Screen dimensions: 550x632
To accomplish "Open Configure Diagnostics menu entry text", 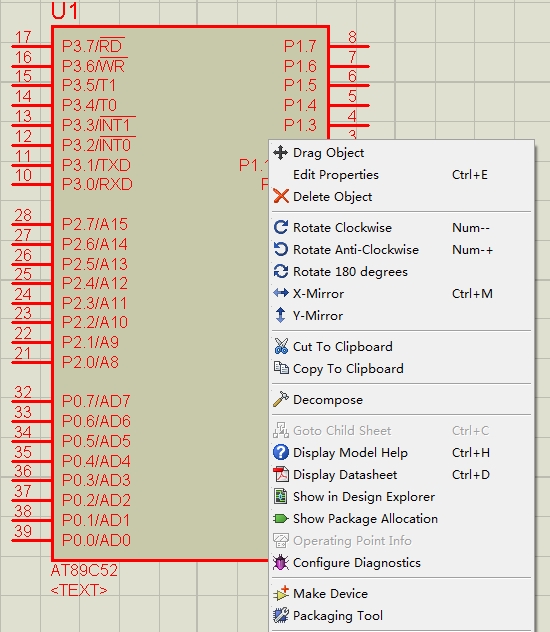I will 357,563.
